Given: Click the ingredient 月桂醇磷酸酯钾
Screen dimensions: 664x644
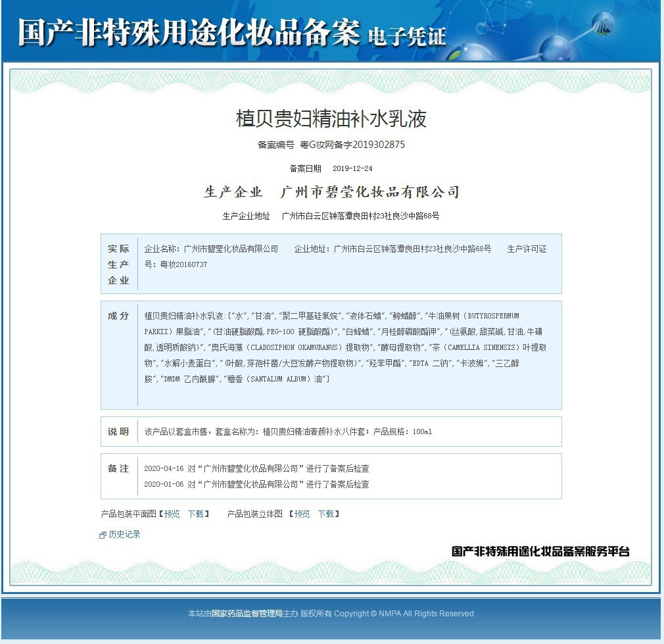Looking at the screenshot, I should click(x=409, y=332).
